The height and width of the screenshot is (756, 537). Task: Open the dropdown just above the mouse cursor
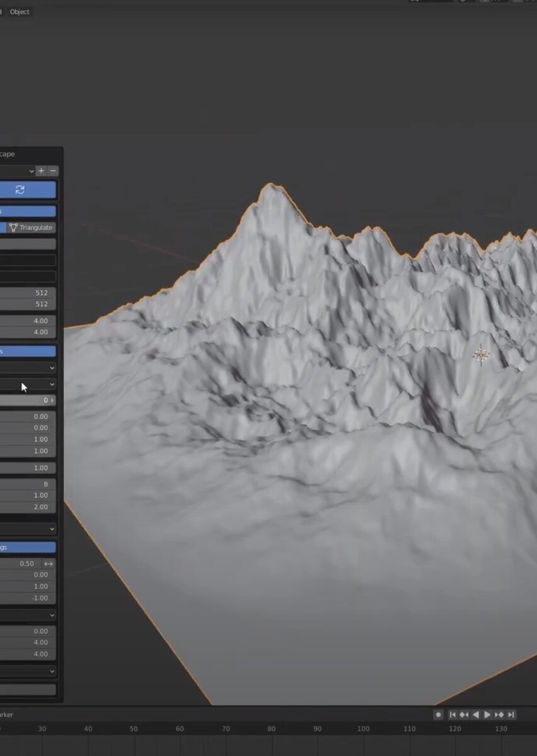click(x=28, y=367)
